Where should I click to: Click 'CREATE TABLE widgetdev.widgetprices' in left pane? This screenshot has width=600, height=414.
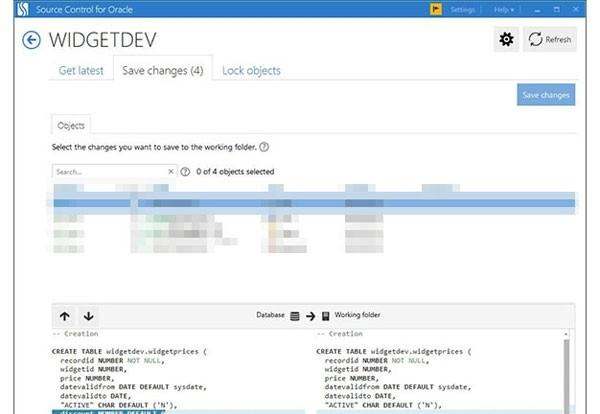tap(125, 351)
